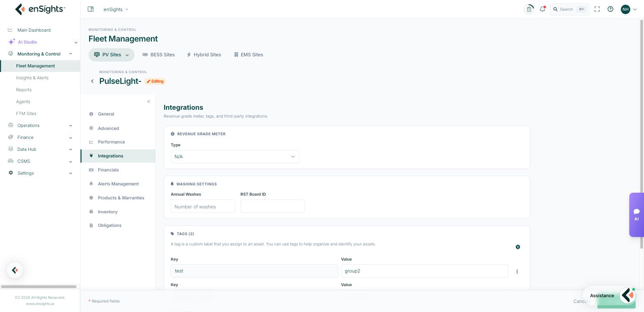Switch to BESS Sites tab

coord(159,55)
